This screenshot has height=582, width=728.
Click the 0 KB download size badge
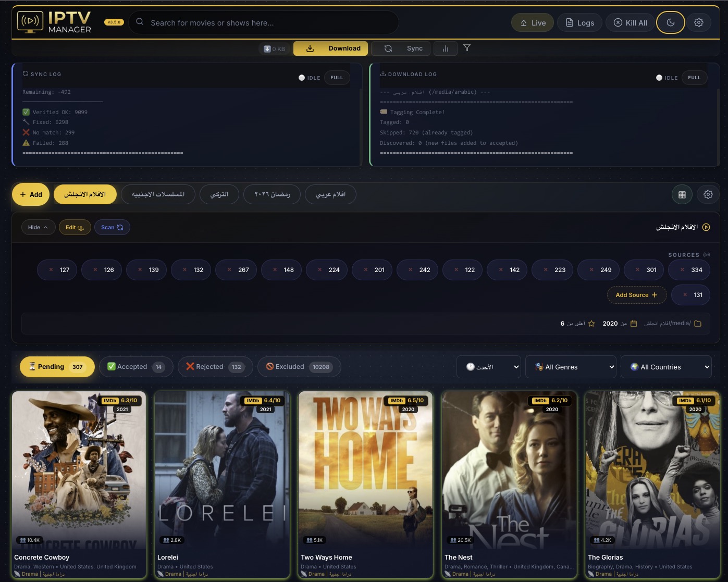(x=275, y=49)
